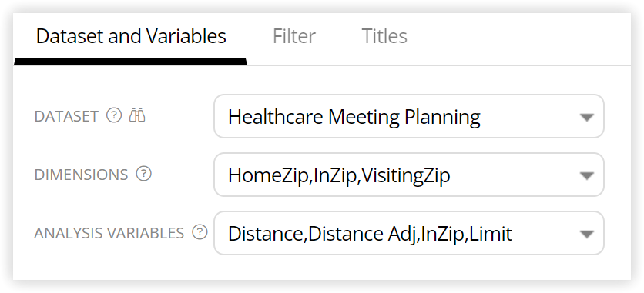Click VisitingZip in the dimensions field
The image size is (644, 293).
click(406, 175)
